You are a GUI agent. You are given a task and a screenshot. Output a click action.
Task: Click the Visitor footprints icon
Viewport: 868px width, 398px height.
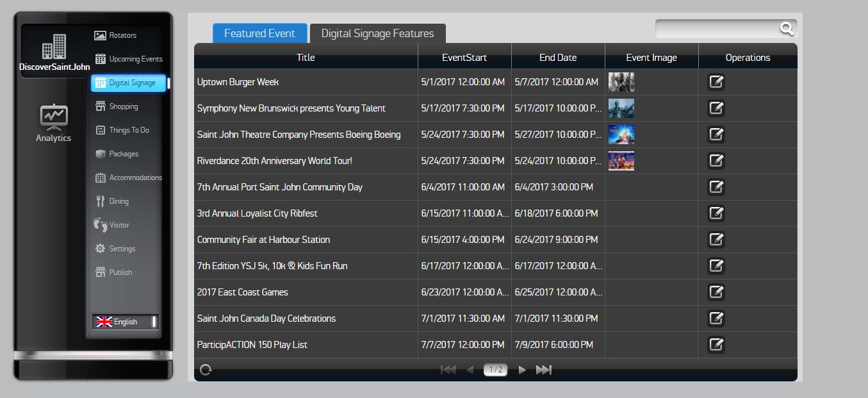coord(100,225)
